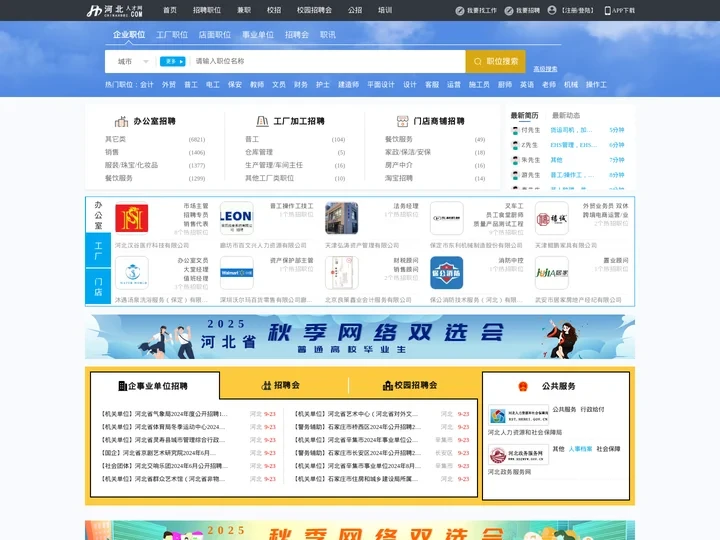Switch to the yellow 校园招聘会 tab
The image size is (720, 540).
pyautogui.click(x=410, y=385)
